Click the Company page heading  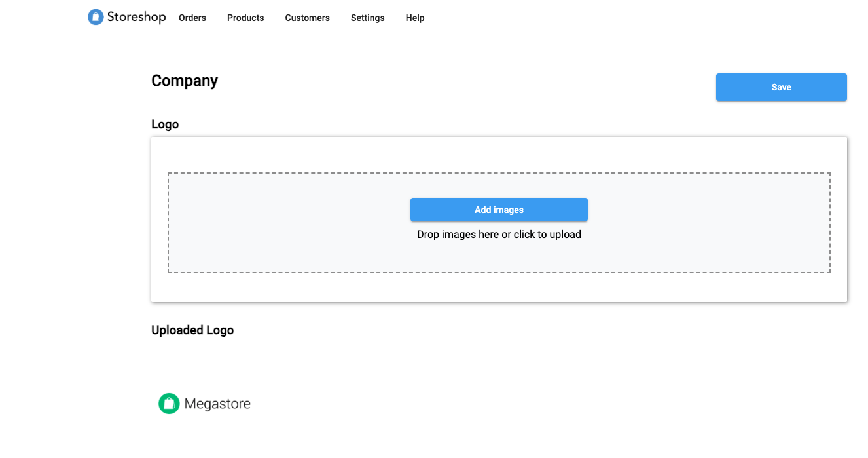pos(185,81)
